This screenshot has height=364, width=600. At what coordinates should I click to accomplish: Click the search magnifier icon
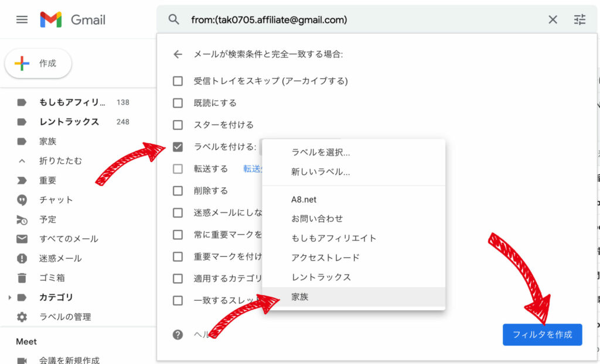point(173,19)
